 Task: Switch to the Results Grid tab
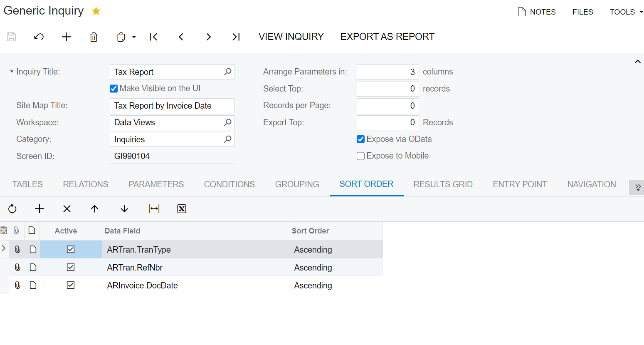443,184
